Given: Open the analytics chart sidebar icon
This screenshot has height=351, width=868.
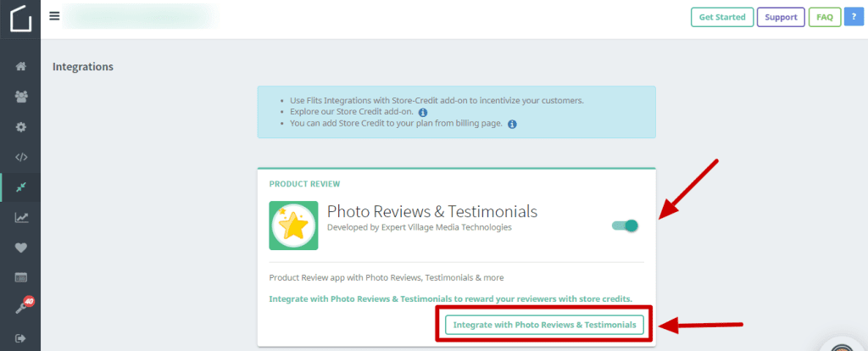Looking at the screenshot, I should (x=20, y=218).
